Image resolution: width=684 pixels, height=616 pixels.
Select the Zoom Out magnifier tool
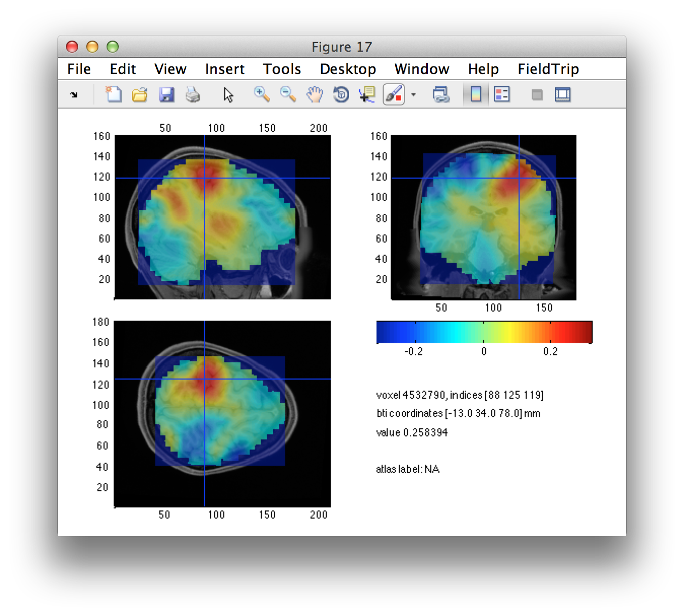[288, 94]
